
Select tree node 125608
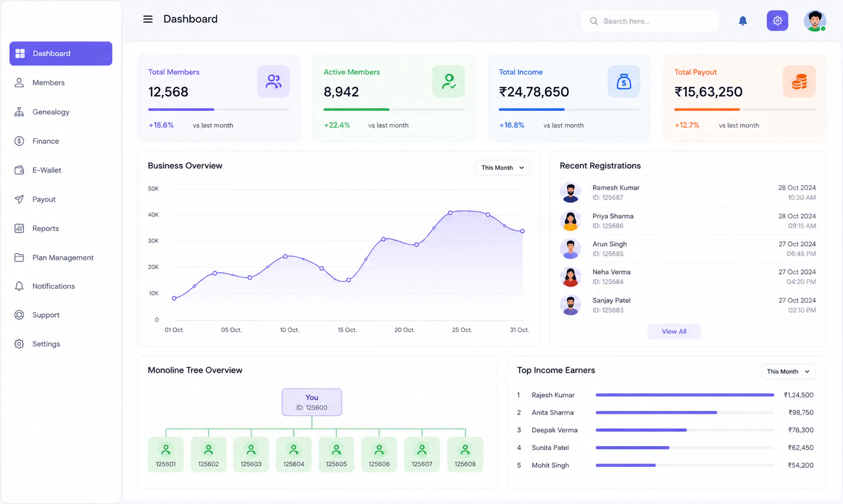(x=465, y=454)
